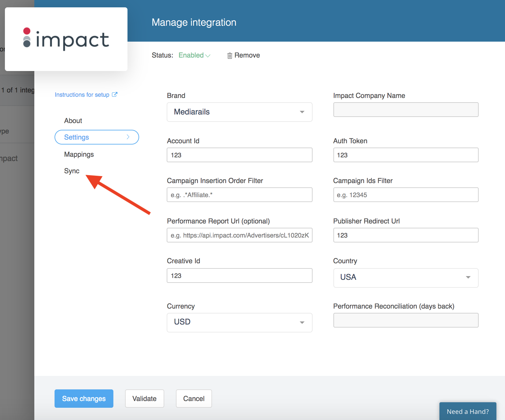
Task: Click the chevron arrow in Settings tab
Action: (x=128, y=137)
